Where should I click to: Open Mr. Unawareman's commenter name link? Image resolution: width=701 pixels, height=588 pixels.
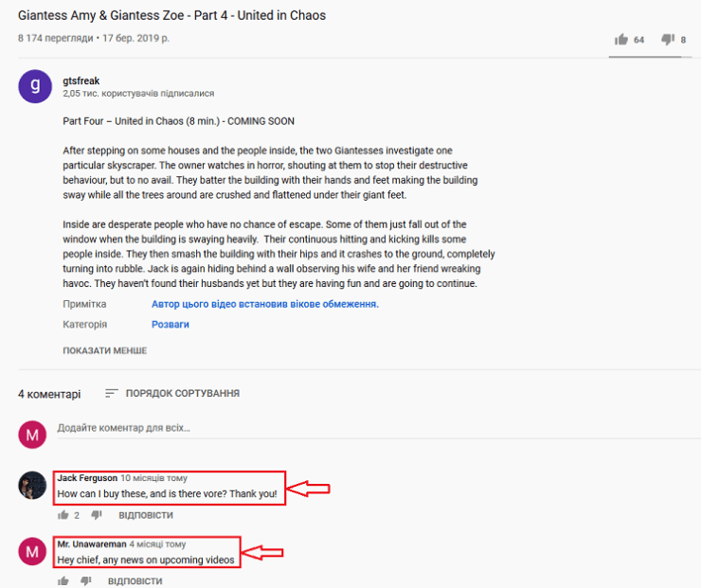(x=91, y=544)
